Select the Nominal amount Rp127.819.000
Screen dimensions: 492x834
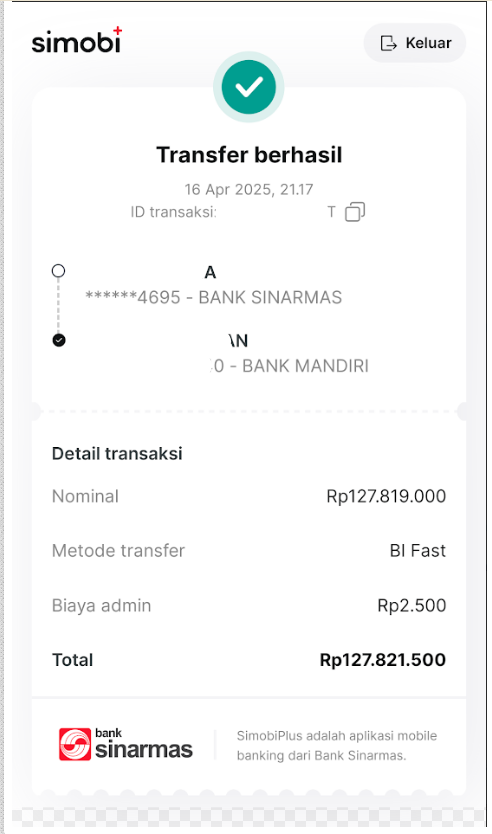[386, 496]
